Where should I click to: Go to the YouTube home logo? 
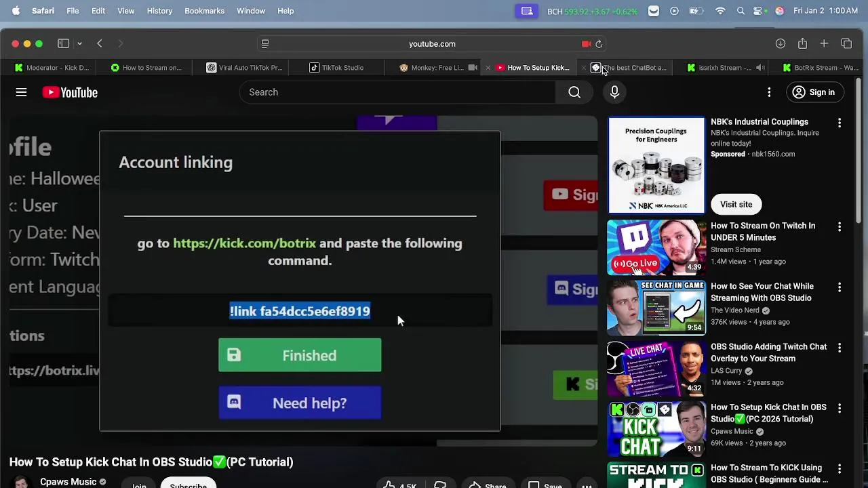point(70,92)
